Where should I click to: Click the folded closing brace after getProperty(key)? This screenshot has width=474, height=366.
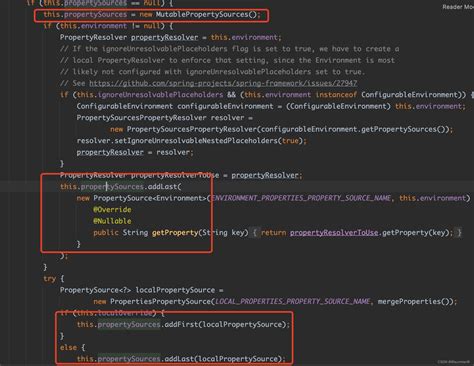point(459,232)
